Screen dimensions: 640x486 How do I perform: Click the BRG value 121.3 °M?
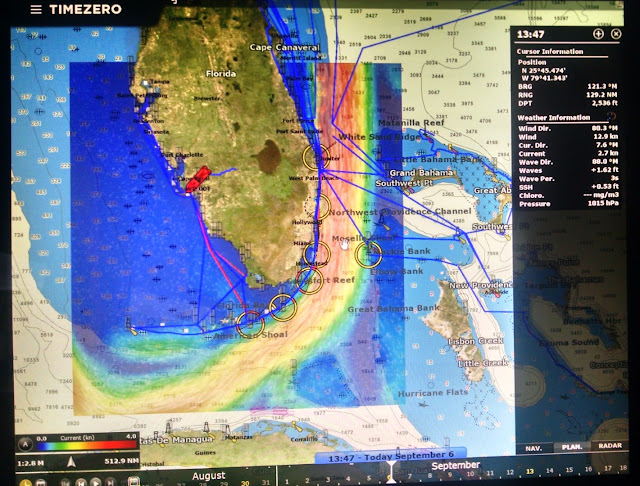click(602, 87)
